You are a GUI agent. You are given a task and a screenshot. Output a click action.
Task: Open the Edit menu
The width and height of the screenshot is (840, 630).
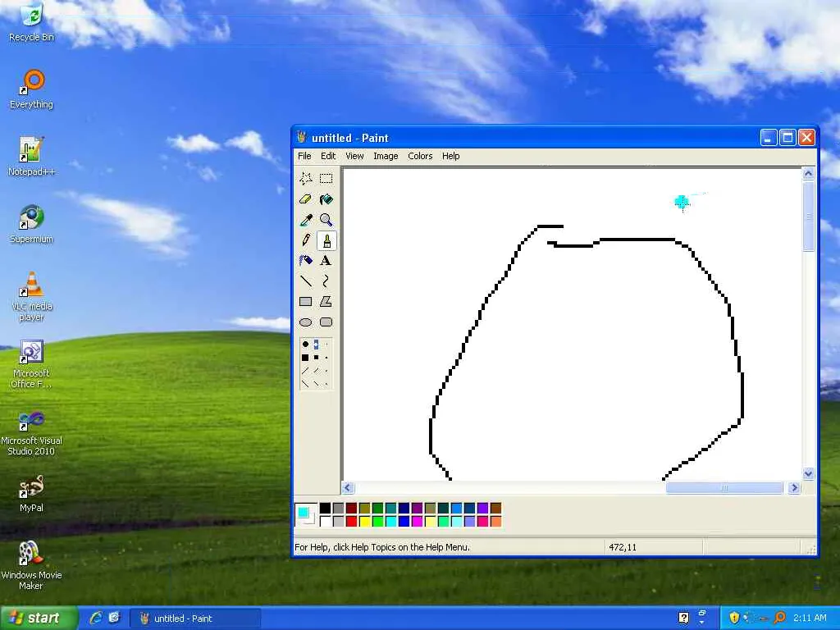click(x=328, y=156)
